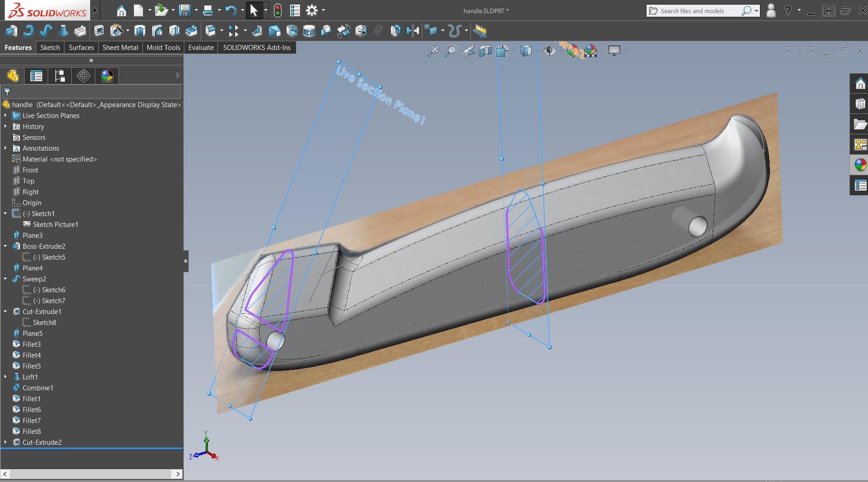Select the Revolved Boss/Base tool

pyautogui.click(x=28, y=31)
